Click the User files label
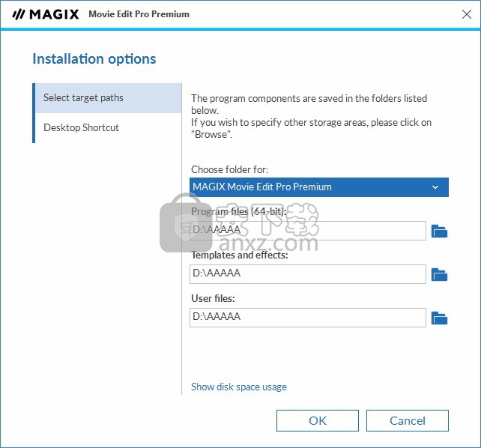Image resolution: width=481 pixels, height=448 pixels. (213, 299)
